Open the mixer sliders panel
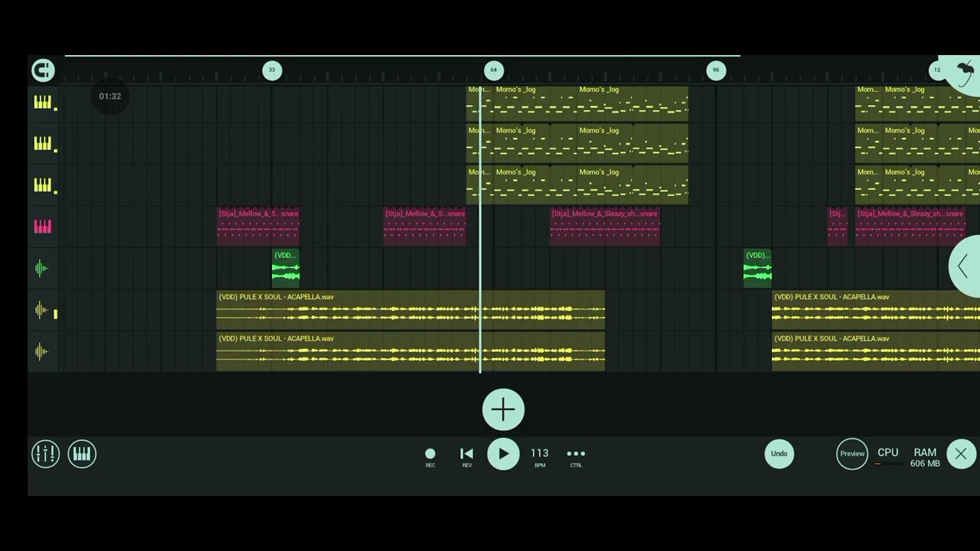980x551 pixels. tap(45, 454)
